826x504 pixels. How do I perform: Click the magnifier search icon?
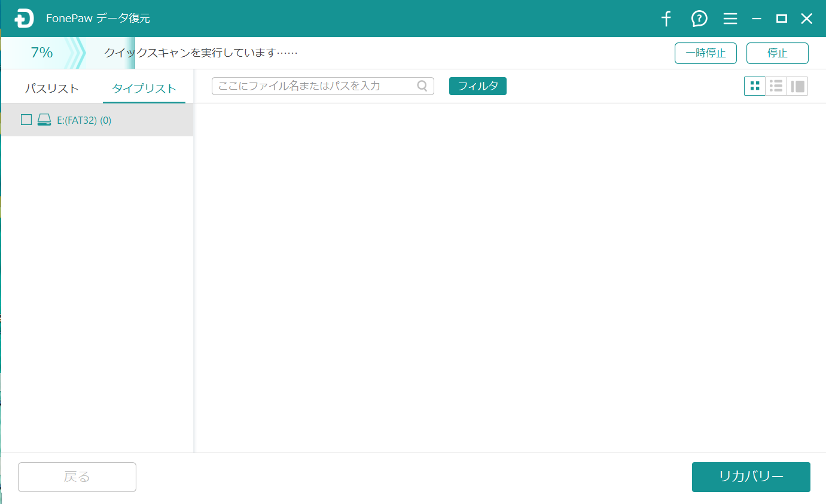pyautogui.click(x=422, y=86)
